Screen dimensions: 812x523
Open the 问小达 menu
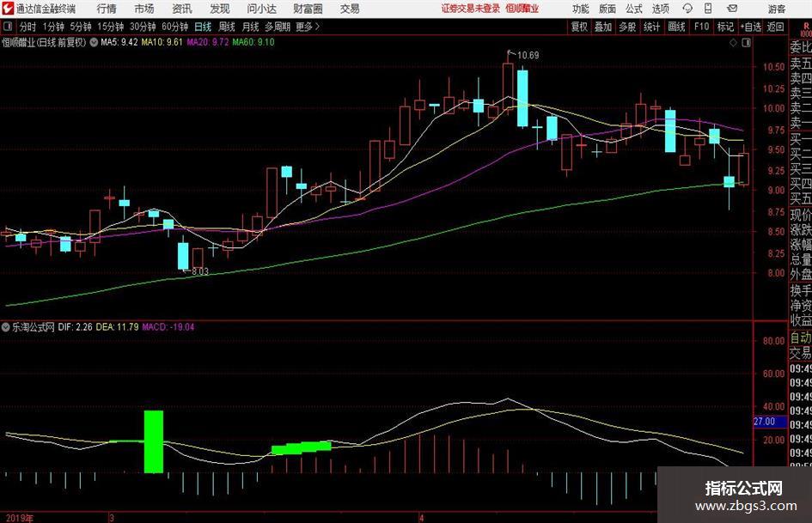[261, 9]
